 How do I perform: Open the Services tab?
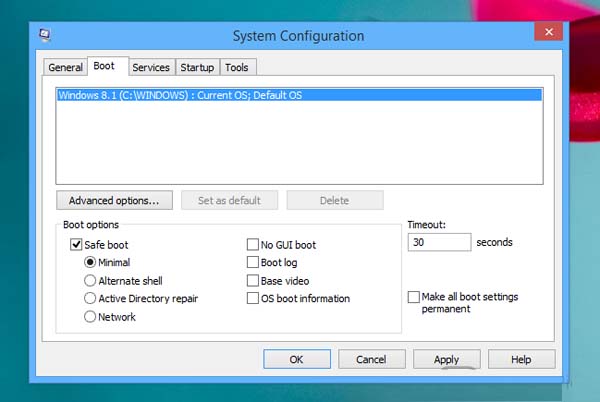(x=151, y=67)
